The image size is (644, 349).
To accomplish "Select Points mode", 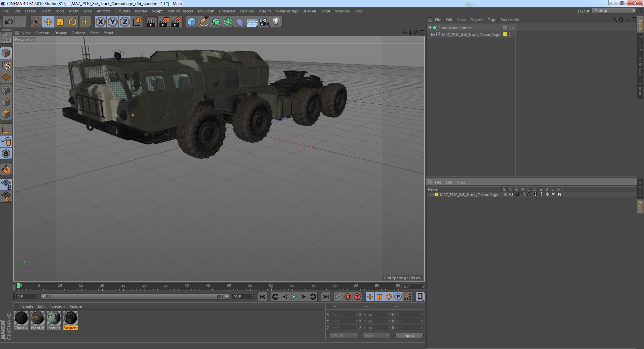I will pos(6,90).
